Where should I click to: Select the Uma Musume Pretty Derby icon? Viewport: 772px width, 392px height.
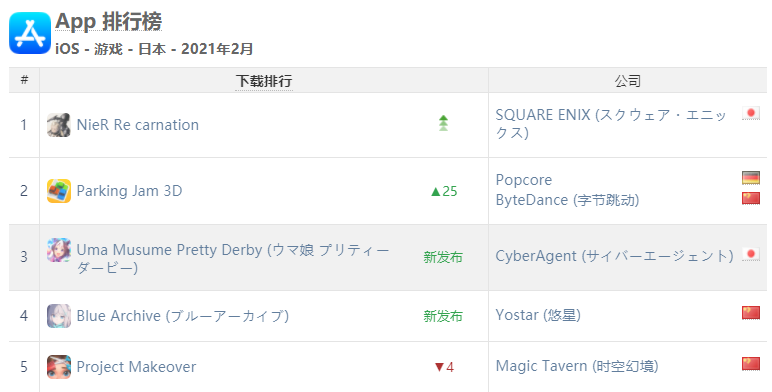pos(59,250)
